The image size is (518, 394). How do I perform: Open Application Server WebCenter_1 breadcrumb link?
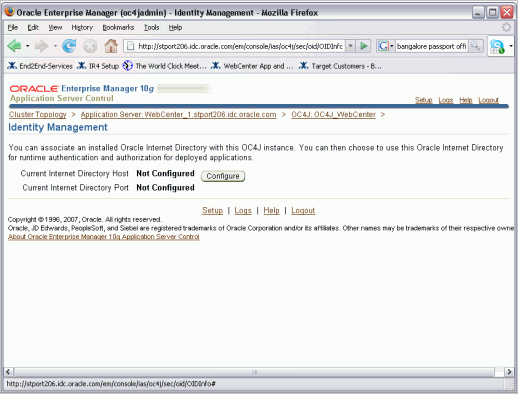178,114
